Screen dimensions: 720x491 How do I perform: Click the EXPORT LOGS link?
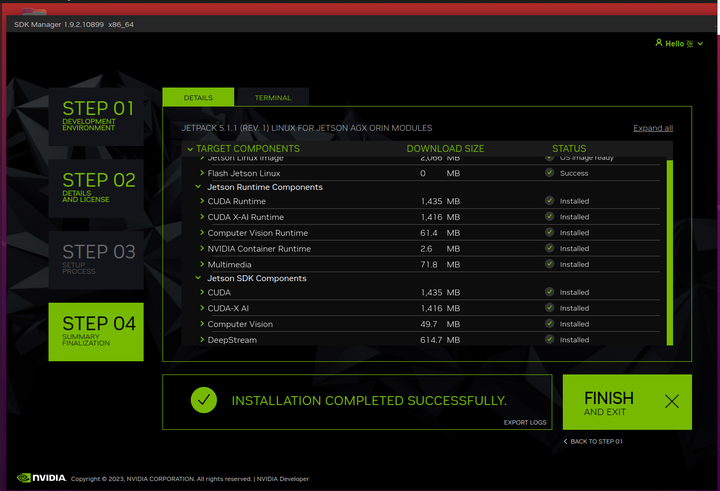pos(525,422)
